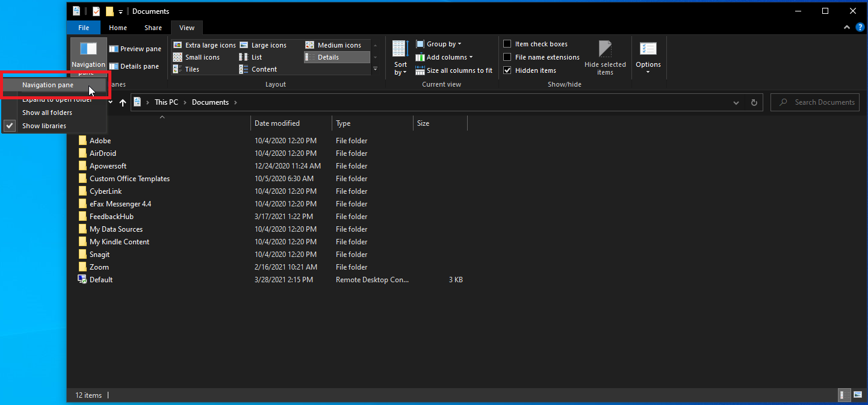Select the Snagit folder

click(x=100, y=255)
